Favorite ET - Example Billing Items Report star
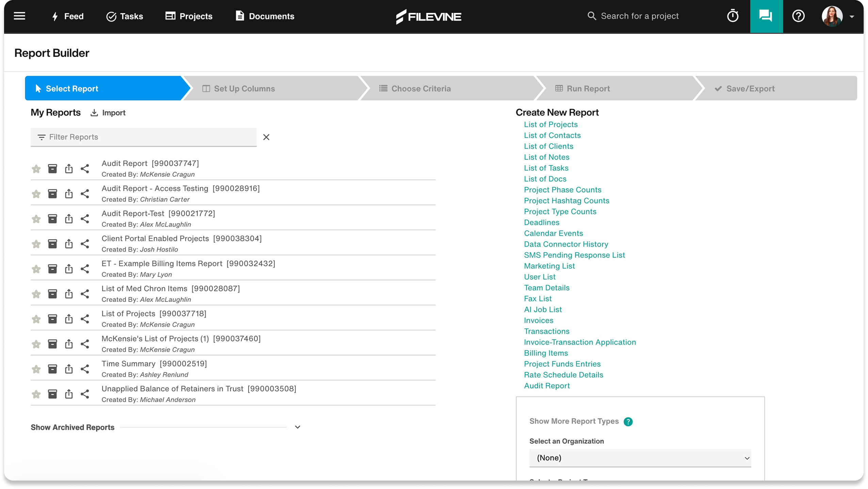 point(36,269)
